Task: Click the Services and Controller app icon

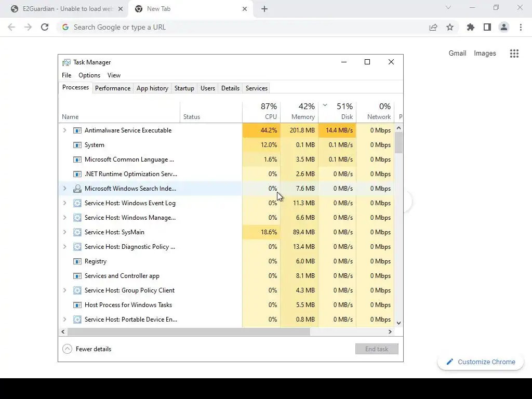Action: point(77,276)
